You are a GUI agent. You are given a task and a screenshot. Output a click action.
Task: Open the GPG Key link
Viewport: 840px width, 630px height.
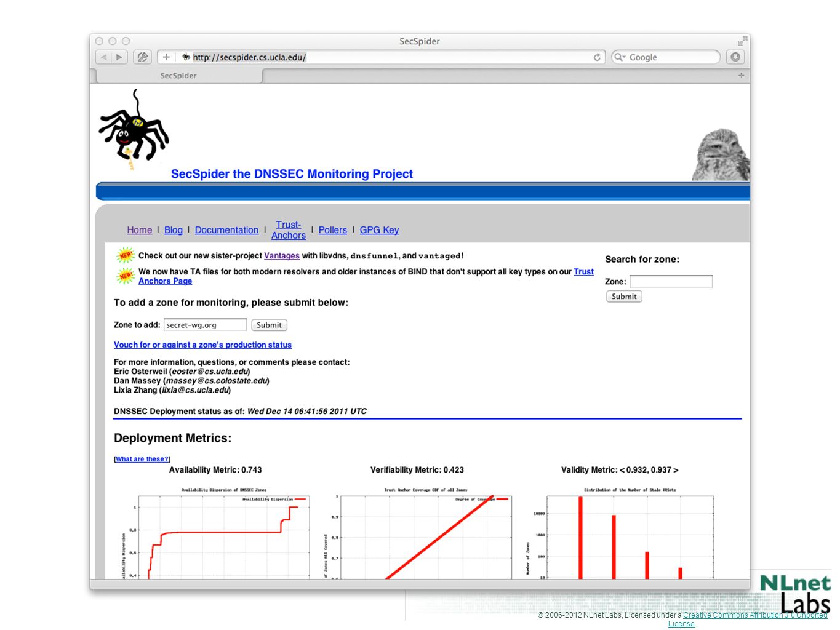(379, 230)
